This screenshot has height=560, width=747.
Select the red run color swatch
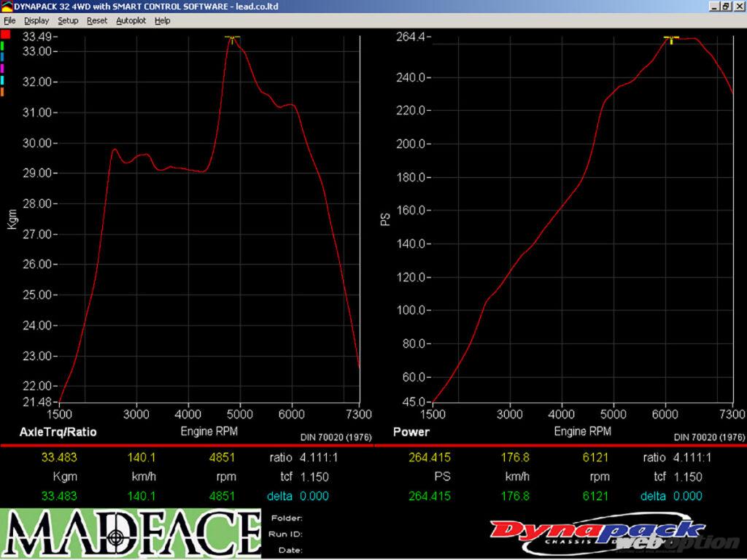(4, 34)
